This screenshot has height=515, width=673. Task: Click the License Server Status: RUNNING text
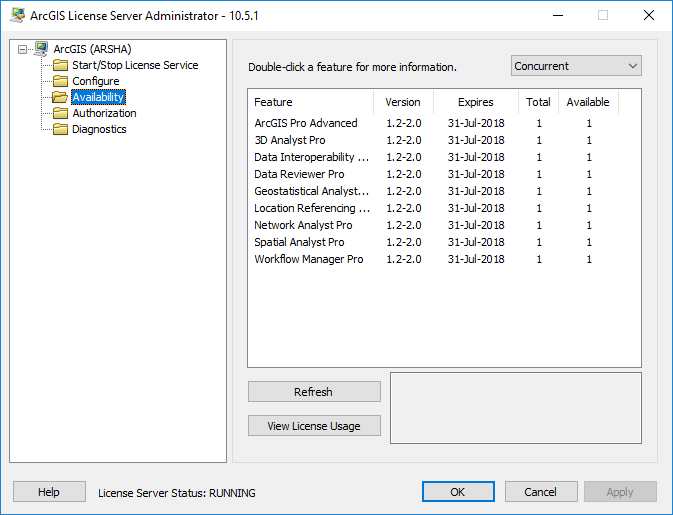tap(177, 493)
